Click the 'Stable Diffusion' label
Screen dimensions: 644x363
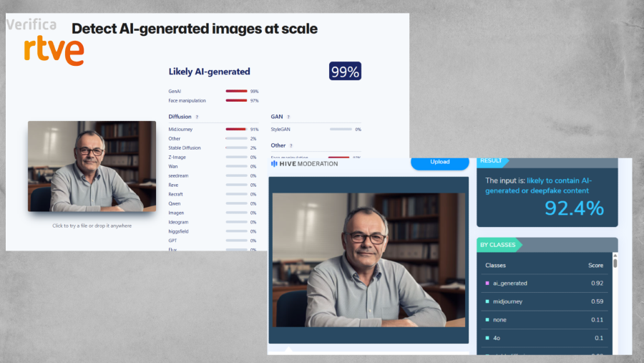point(185,148)
